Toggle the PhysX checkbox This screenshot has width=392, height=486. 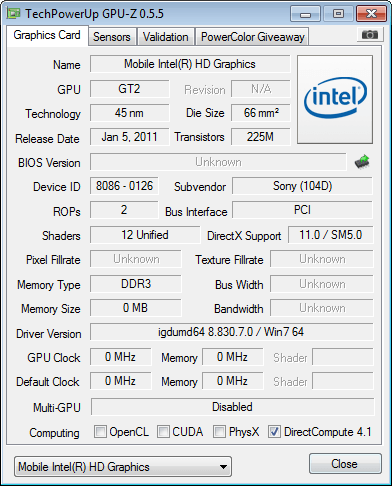click(x=219, y=432)
